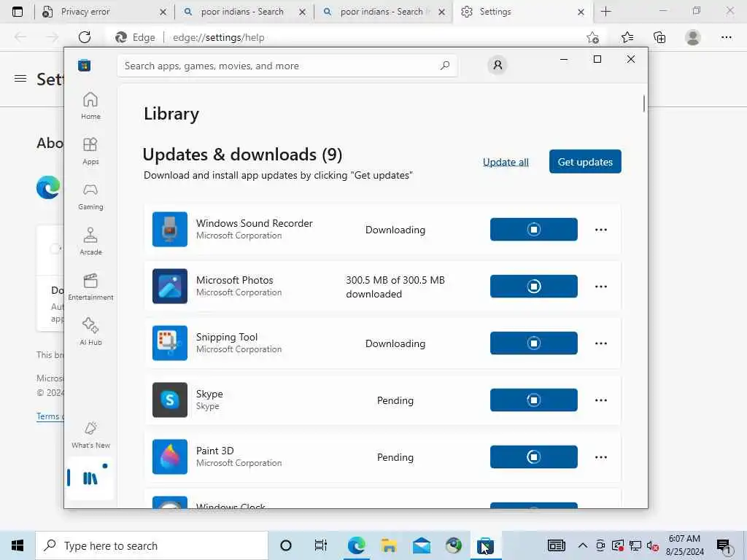Viewport: 747px width, 560px height.
Task: Click the taskbar search box
Action: tap(152, 545)
